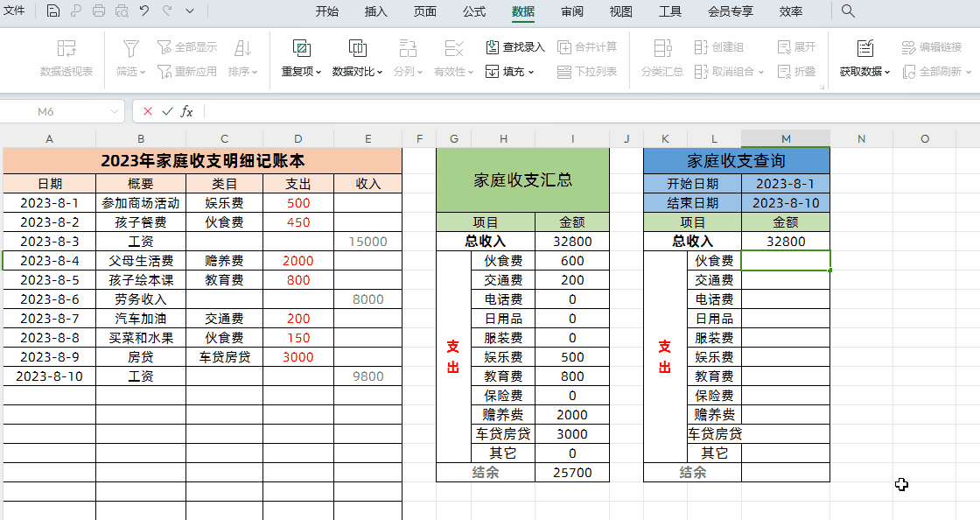
Task: Click the 展开 button
Action: coord(796,47)
